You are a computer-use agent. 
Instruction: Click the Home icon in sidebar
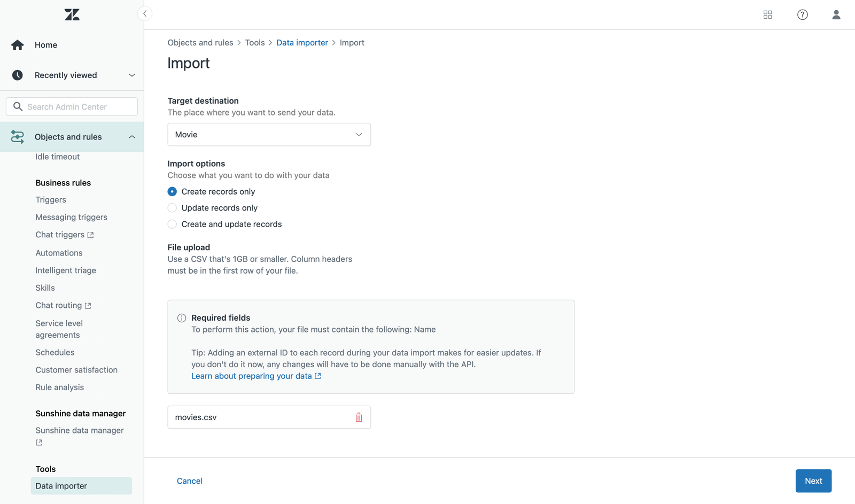click(17, 45)
